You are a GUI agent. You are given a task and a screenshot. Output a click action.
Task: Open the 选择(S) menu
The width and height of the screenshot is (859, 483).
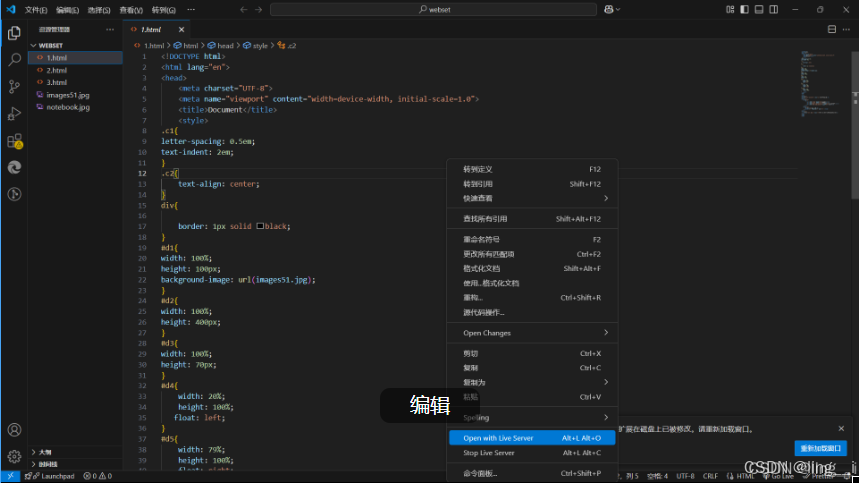pos(99,10)
